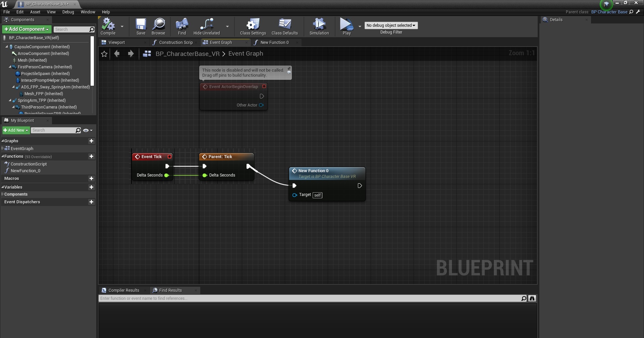The width and height of the screenshot is (644, 338).
Task: Click the BP Character Base parent class link
Action: [609, 12]
